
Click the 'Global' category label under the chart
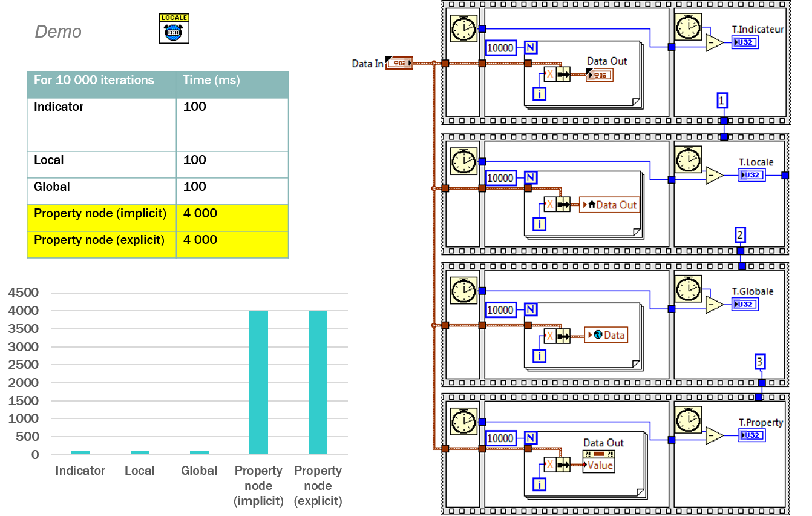[x=199, y=471]
